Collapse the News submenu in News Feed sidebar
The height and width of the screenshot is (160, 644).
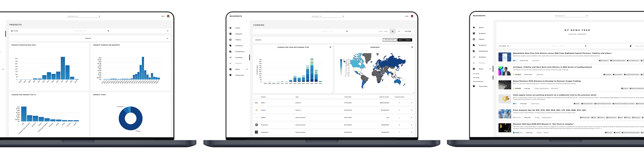pyautogui.click(x=490, y=69)
